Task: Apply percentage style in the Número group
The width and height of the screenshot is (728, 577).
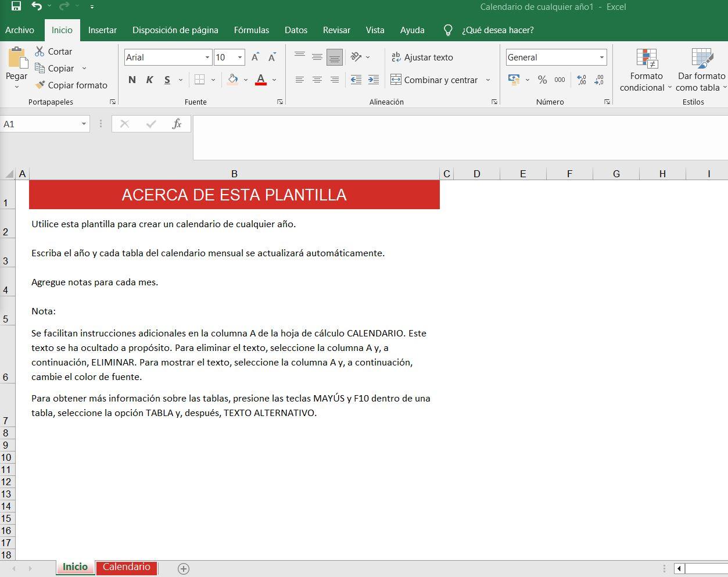Action: tap(543, 80)
